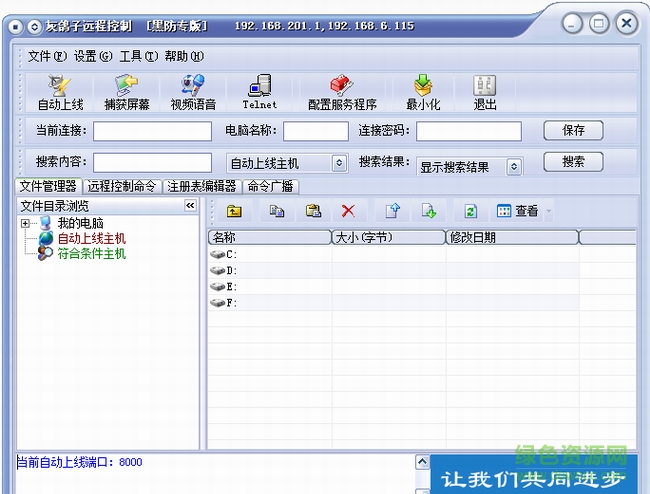Click the 搜索 button
The height and width of the screenshot is (494, 650).
click(x=573, y=162)
